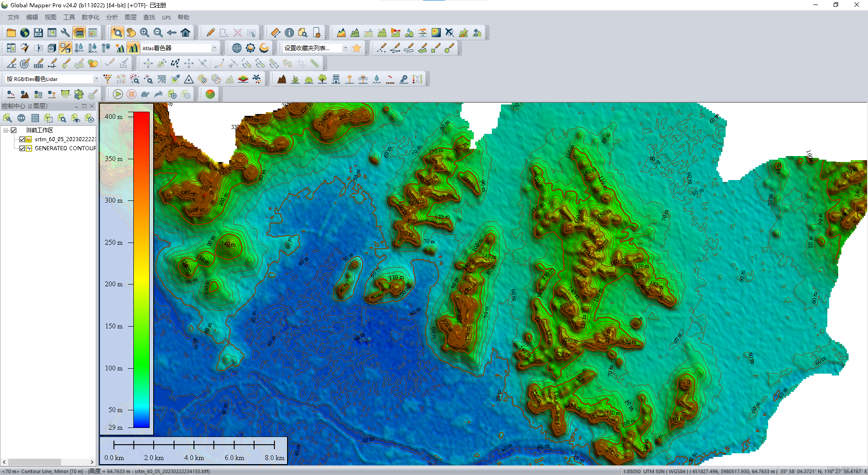Open the 分析 menu
Viewport: 868px width, 475px height.
pos(112,17)
